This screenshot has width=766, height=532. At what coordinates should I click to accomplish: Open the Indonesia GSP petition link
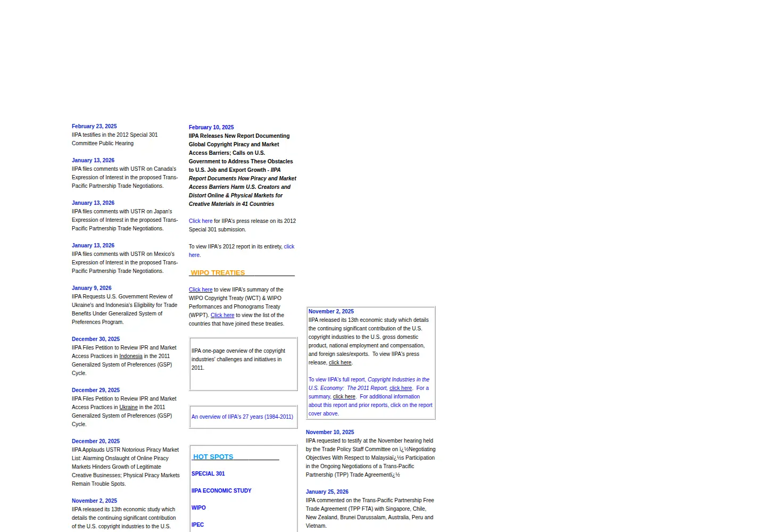(x=131, y=356)
